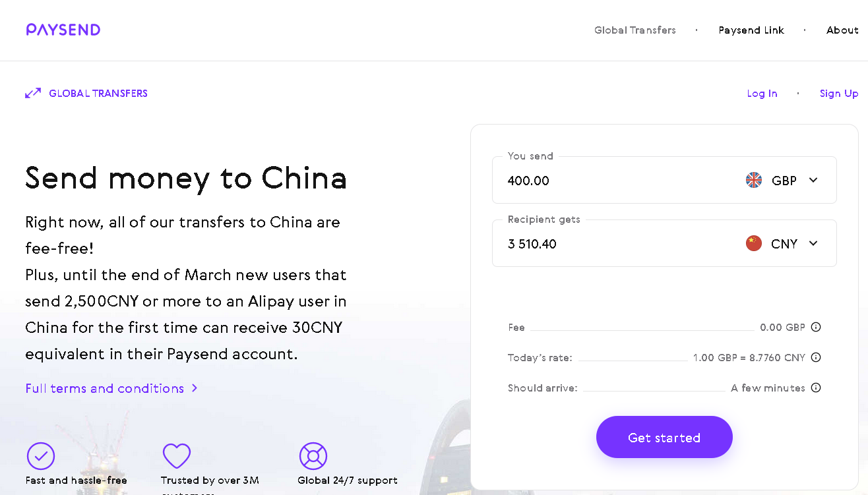This screenshot has height=495, width=868.
Task: Click the Fee info icon
Action: (816, 327)
